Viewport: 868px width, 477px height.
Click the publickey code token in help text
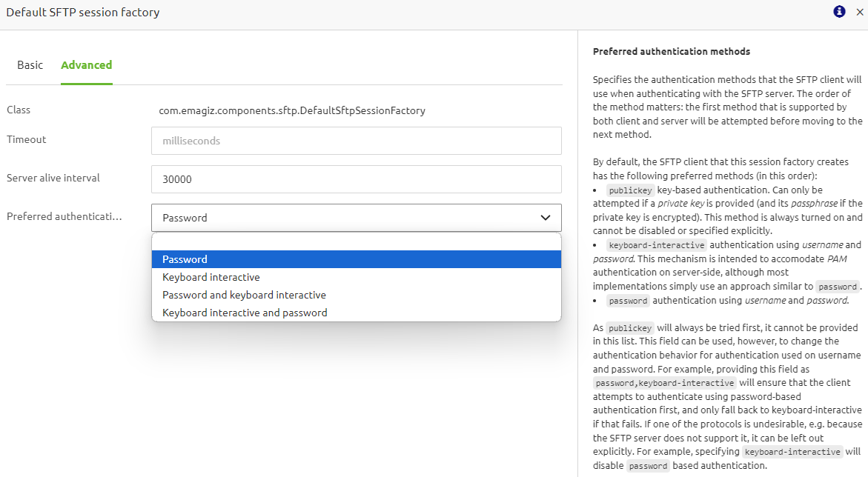(x=630, y=190)
